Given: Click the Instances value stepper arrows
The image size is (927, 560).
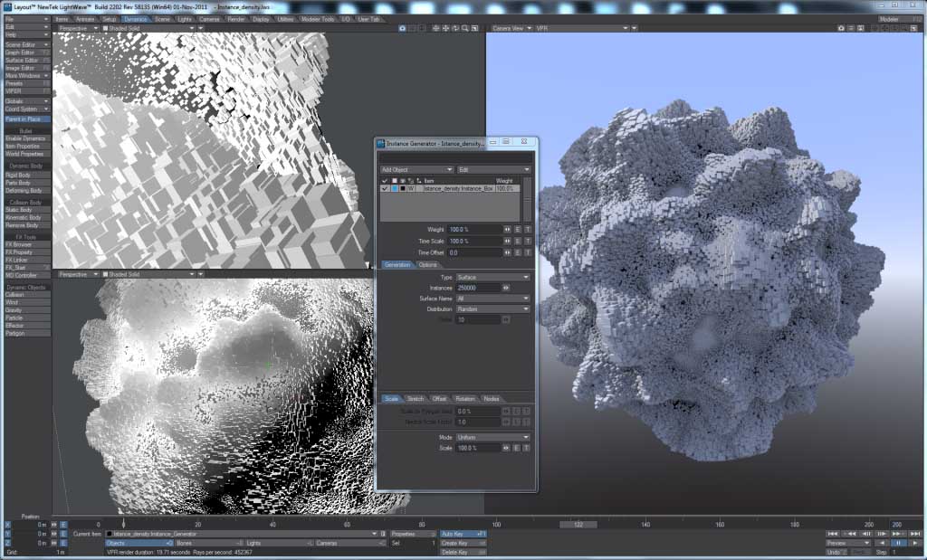Looking at the screenshot, I should pyautogui.click(x=506, y=289).
